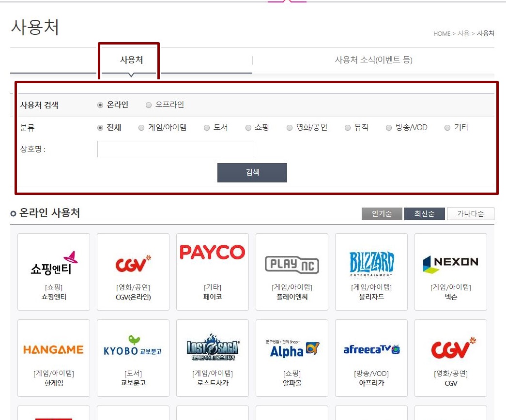Select the afreecaTV logo

click(372, 349)
